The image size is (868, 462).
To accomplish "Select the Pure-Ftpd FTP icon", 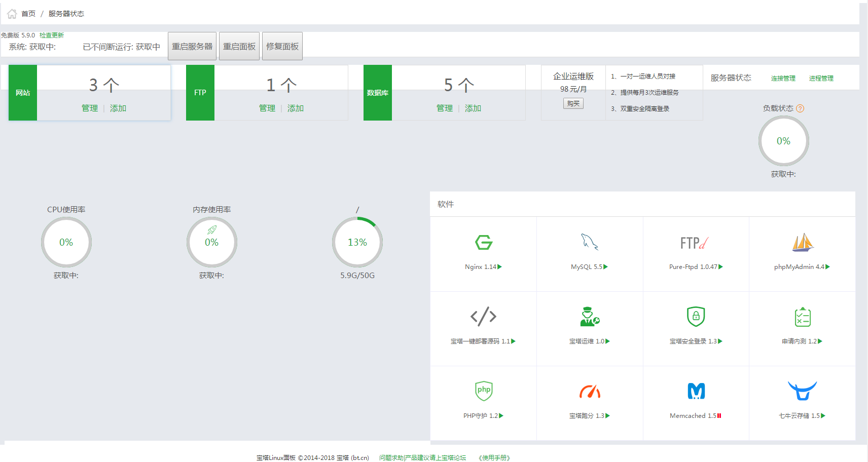I will 695,243.
